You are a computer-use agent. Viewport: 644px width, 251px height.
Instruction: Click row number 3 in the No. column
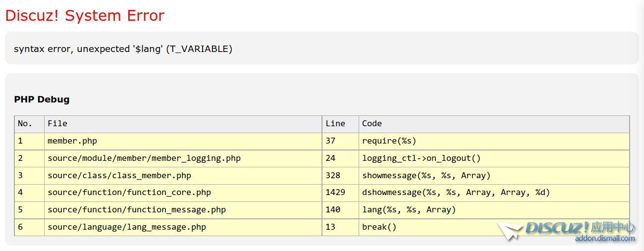tap(20, 176)
